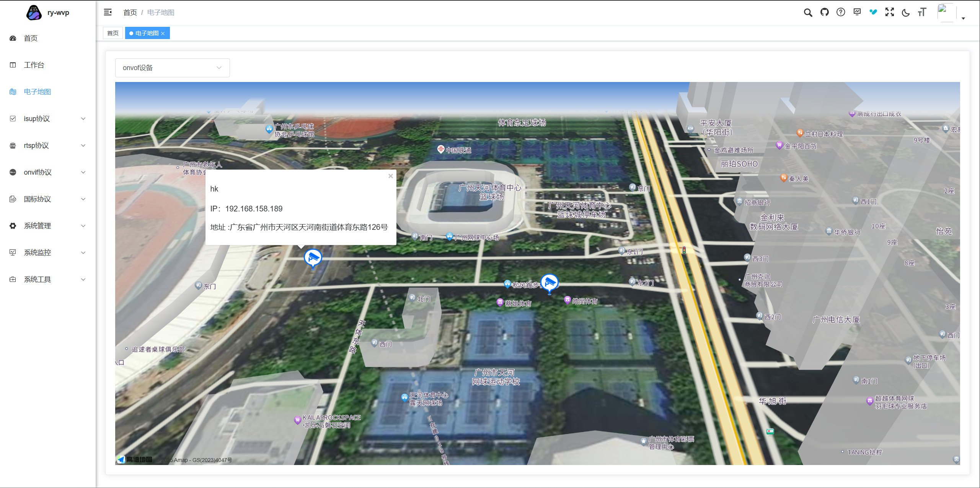The width and height of the screenshot is (980, 488).
Task: Switch to the 首页 tab
Action: coord(113,33)
